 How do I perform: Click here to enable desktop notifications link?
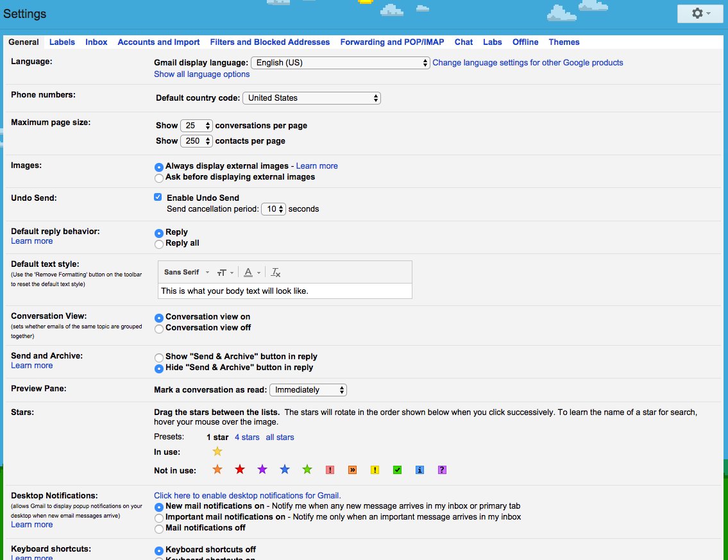(247, 495)
